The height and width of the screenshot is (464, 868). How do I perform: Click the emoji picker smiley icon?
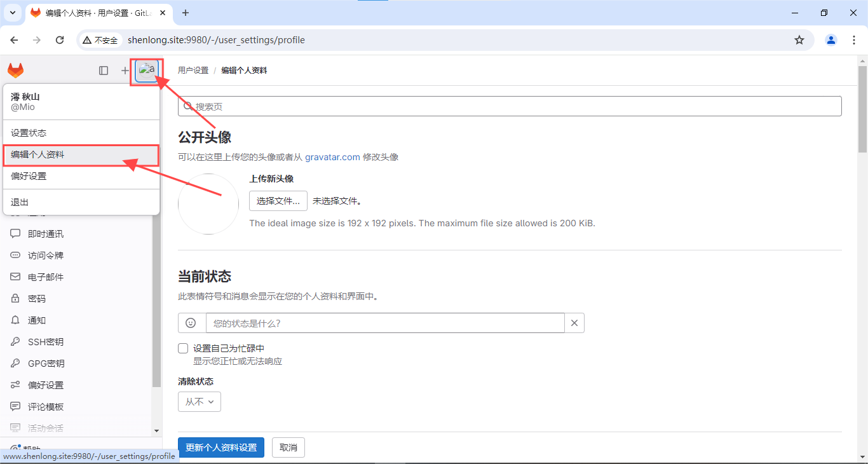(x=191, y=323)
